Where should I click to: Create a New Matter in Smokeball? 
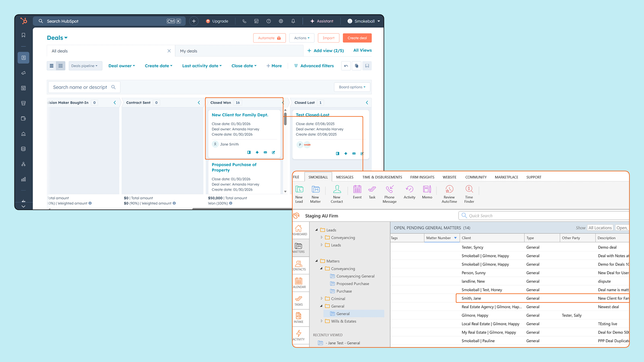click(x=315, y=194)
